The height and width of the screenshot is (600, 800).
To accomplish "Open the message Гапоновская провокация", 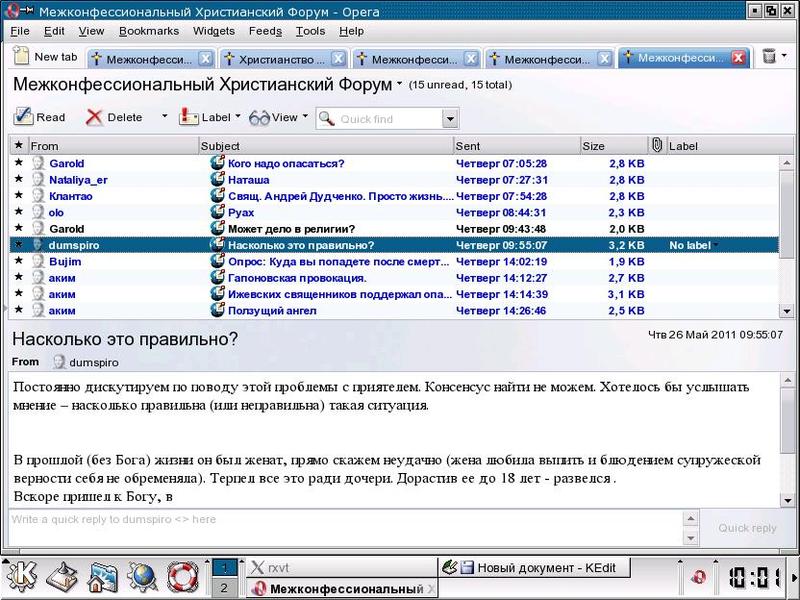I will pyautogui.click(x=297, y=278).
